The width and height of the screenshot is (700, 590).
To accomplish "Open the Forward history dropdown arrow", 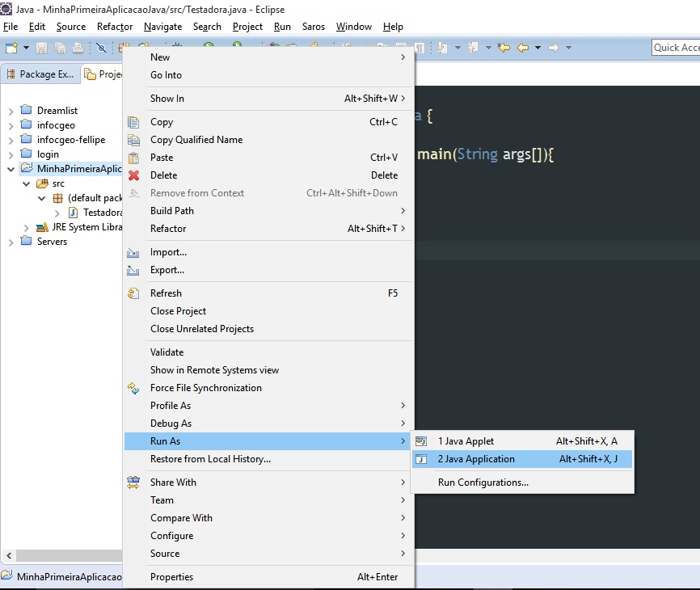I will tap(568, 48).
